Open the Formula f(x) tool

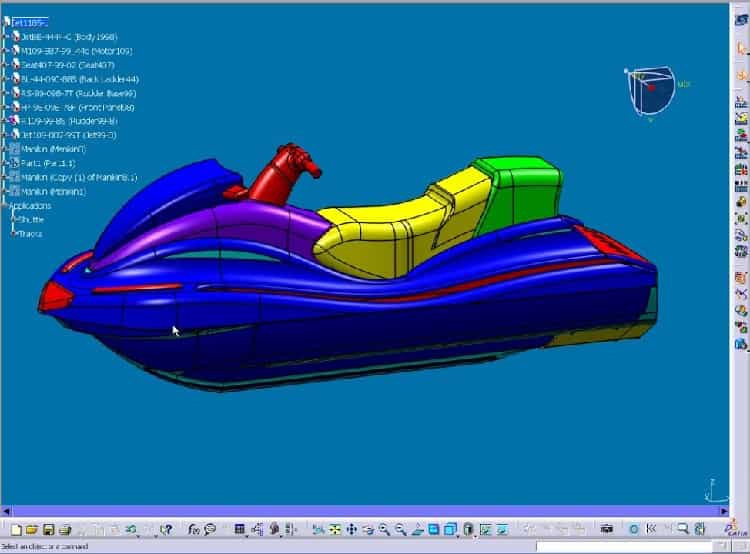click(193, 529)
